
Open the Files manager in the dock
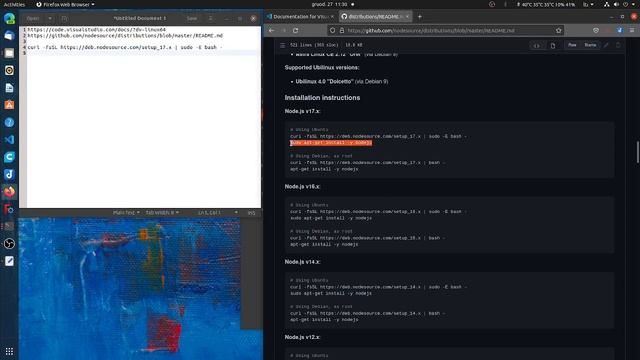(9, 53)
